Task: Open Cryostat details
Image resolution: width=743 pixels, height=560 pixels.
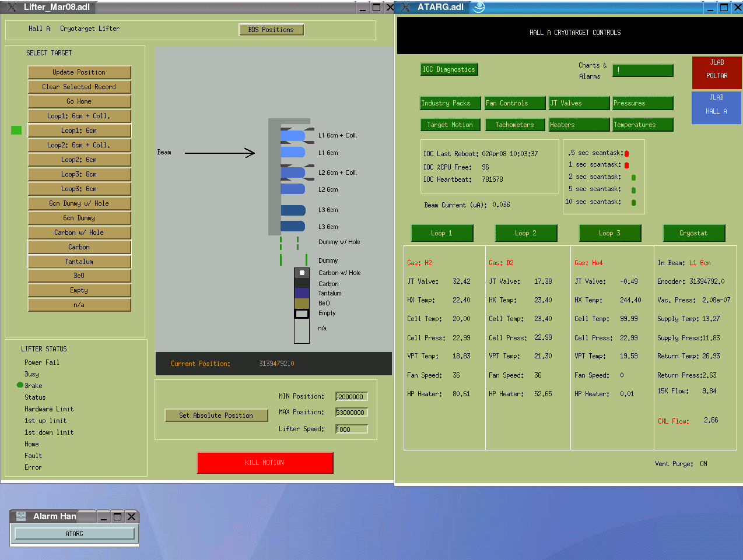Action: pos(694,233)
